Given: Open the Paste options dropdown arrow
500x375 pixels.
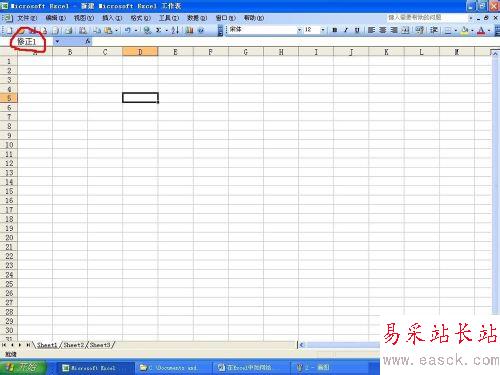Looking at the screenshot, I should [116, 30].
